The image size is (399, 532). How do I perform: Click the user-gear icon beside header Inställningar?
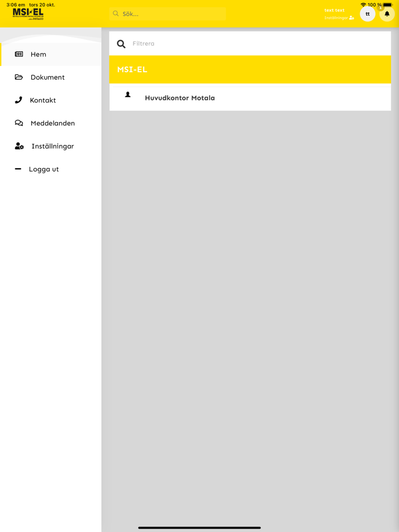(352, 18)
